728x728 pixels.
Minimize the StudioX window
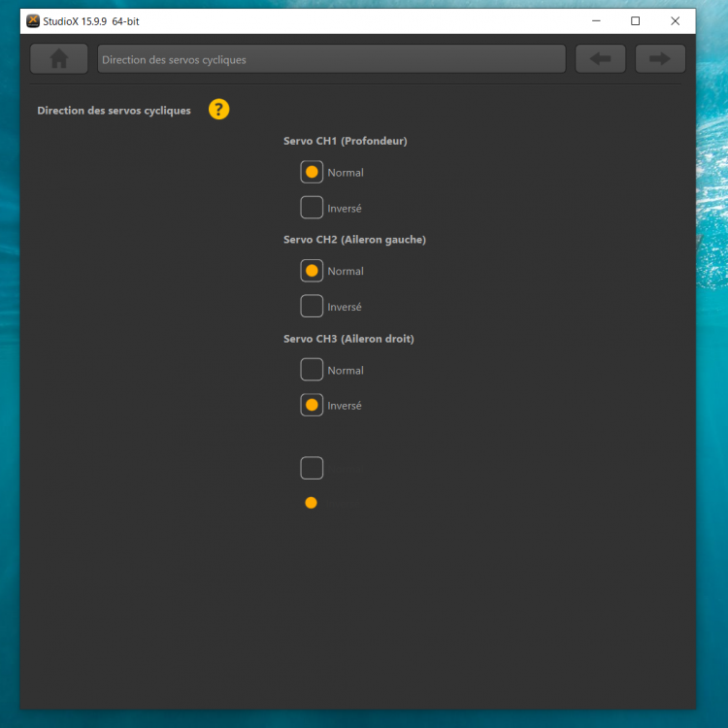(x=596, y=21)
